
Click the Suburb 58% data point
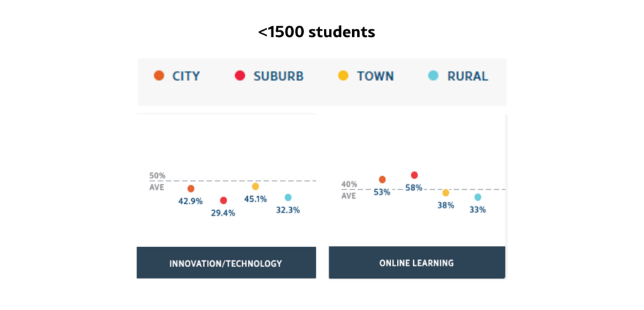click(x=414, y=175)
